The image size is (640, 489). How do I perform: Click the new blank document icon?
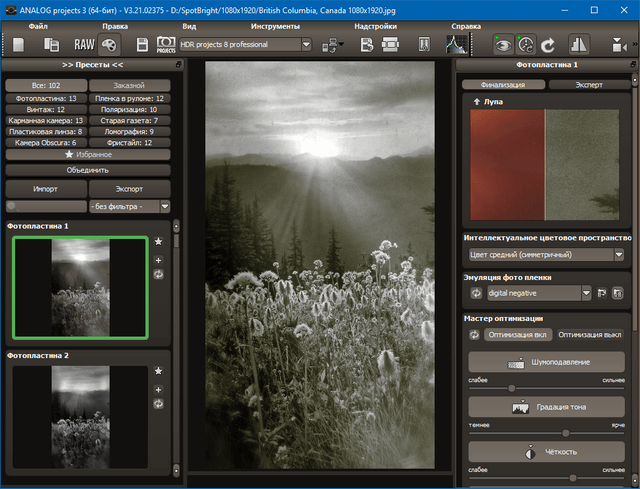tap(18, 44)
